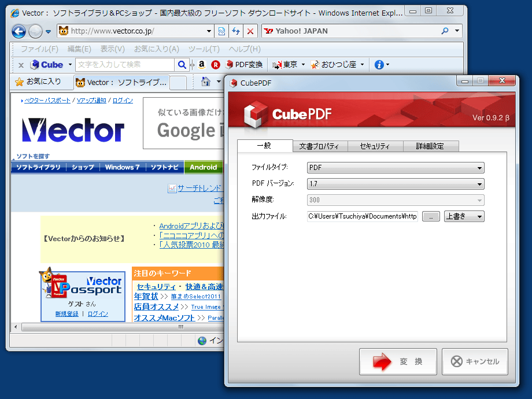The height and width of the screenshot is (399, 532).
Task: Click the Cube toolbar search text field
Action: click(125, 64)
